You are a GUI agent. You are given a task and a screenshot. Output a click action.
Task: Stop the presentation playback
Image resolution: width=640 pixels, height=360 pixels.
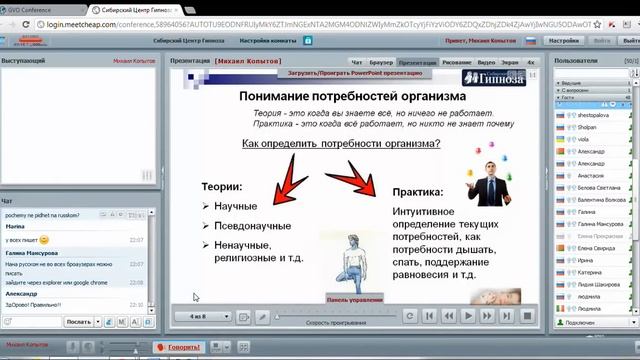coord(527,316)
